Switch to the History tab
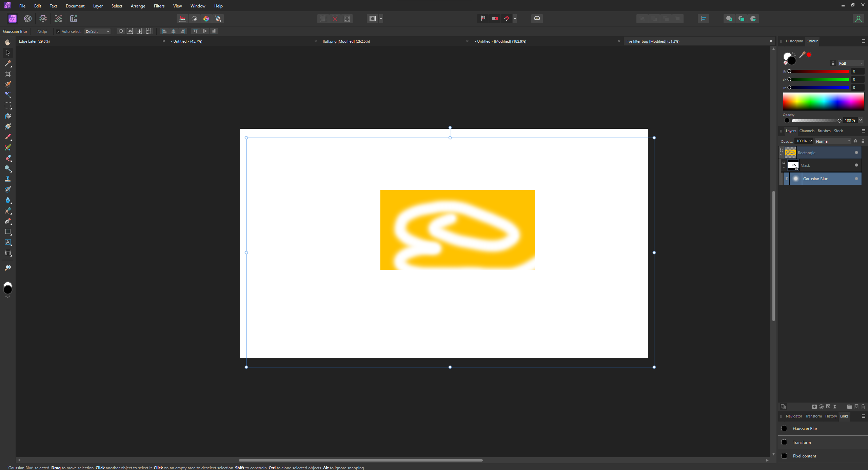This screenshot has width=868, height=470. [x=831, y=416]
